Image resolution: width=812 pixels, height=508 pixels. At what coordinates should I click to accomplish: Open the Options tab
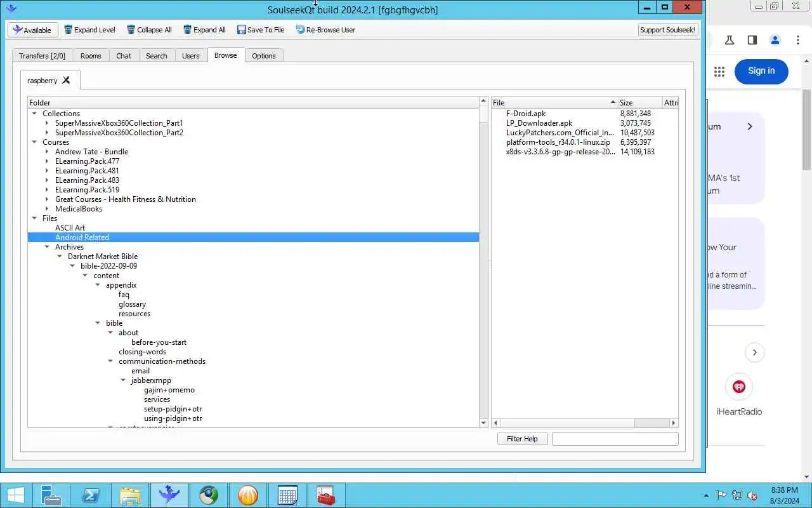264,56
